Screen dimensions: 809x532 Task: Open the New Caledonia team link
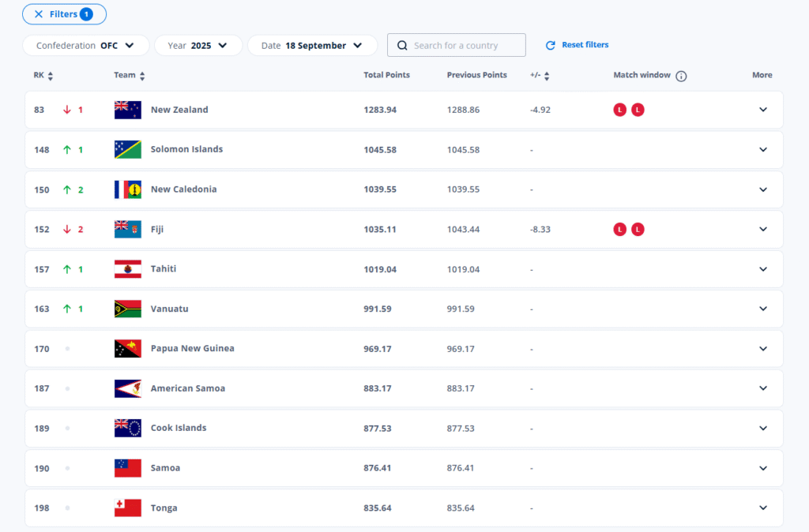[x=183, y=189]
